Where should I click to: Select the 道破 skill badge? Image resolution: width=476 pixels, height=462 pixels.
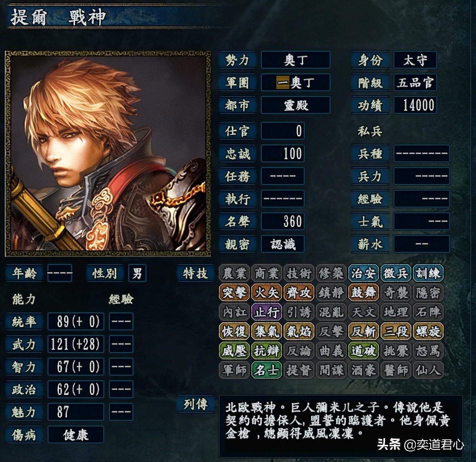363,351
